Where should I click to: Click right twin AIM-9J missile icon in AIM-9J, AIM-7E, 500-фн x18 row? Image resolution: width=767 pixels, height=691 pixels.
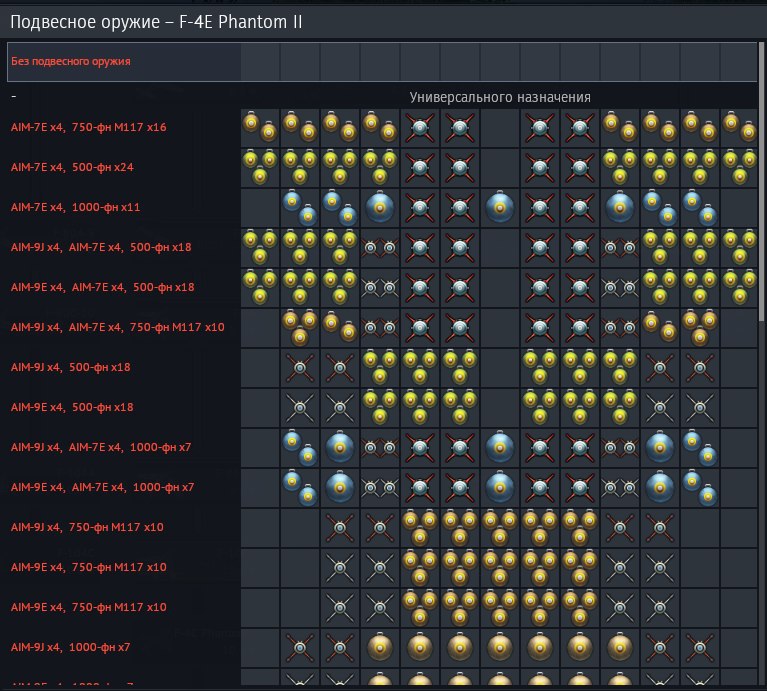click(x=620, y=248)
